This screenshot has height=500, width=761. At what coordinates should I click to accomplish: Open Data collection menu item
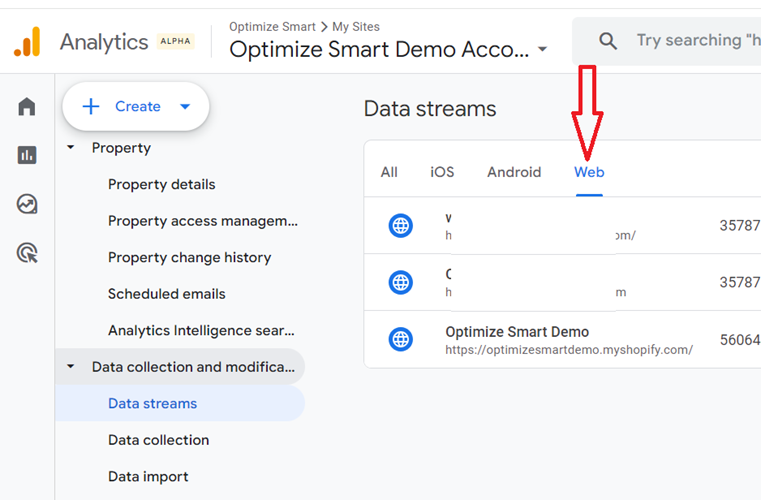[159, 440]
